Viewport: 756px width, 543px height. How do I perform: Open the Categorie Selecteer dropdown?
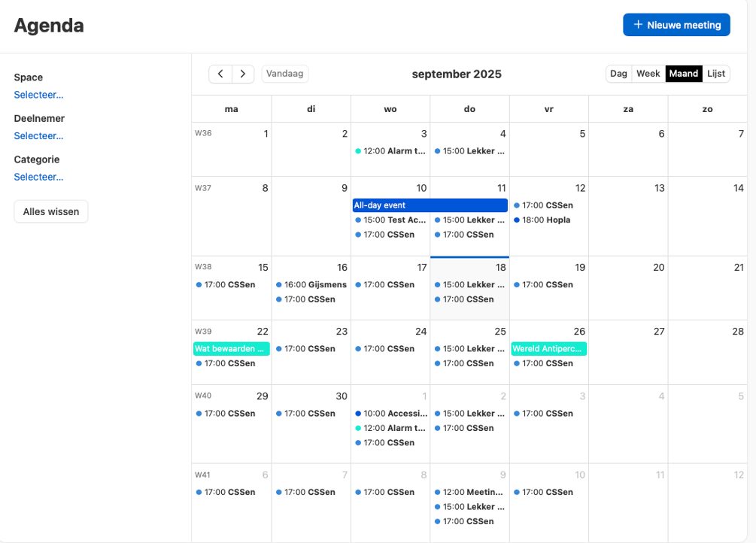(38, 177)
